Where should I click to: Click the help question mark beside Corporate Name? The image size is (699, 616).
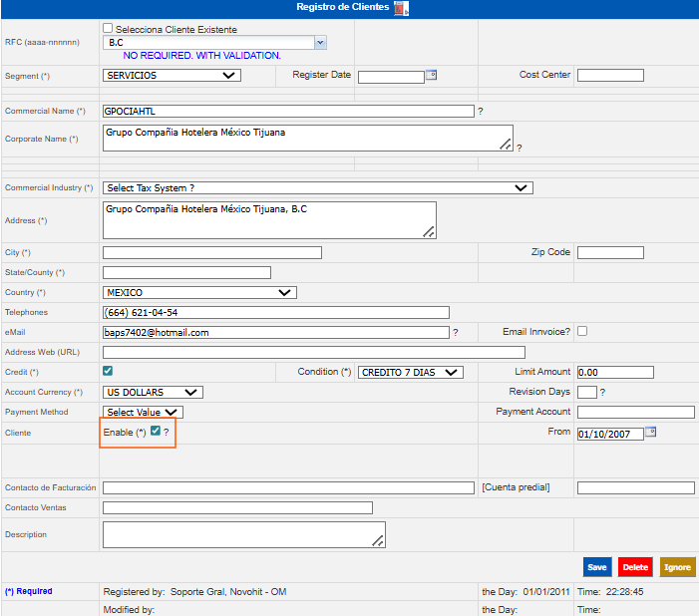point(520,148)
